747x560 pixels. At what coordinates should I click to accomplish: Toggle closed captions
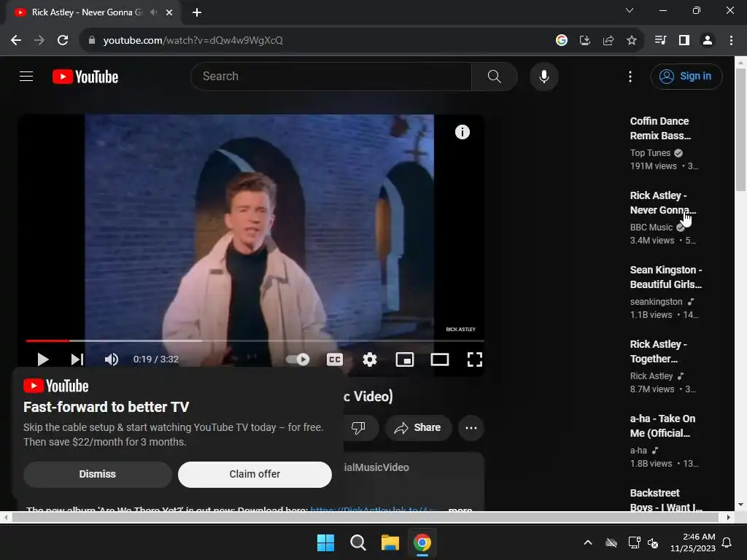click(334, 359)
